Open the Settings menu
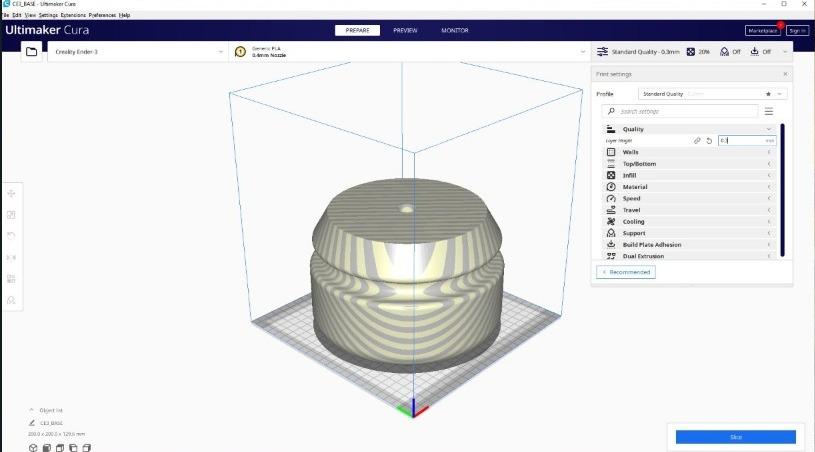 tap(48, 15)
